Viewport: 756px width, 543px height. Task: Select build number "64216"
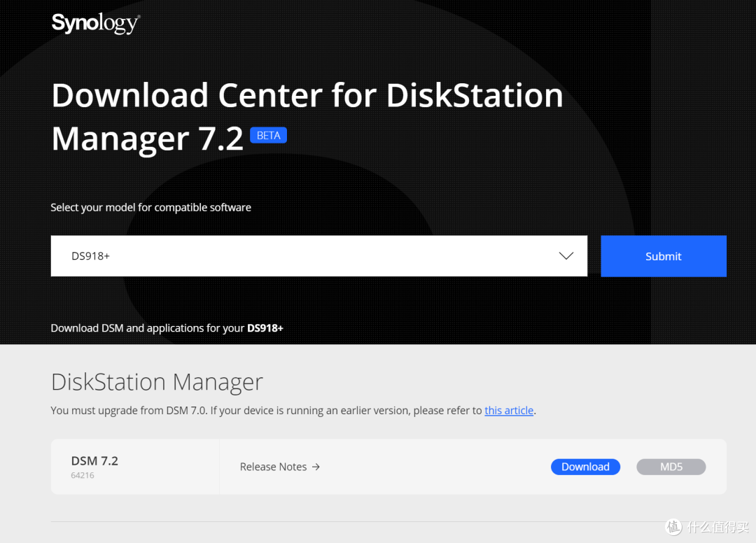point(83,475)
